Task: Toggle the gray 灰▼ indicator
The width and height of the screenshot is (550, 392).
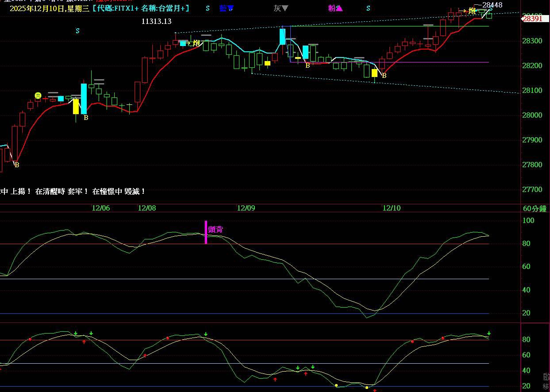Action: (x=281, y=8)
